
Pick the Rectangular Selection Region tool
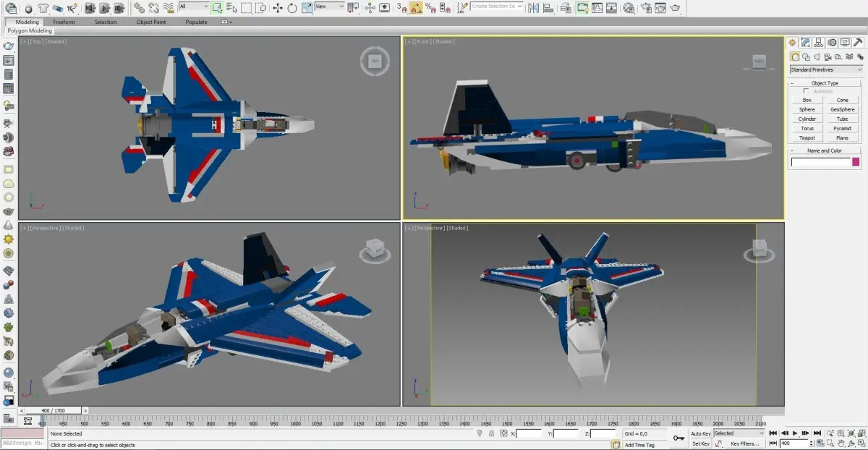(x=246, y=8)
